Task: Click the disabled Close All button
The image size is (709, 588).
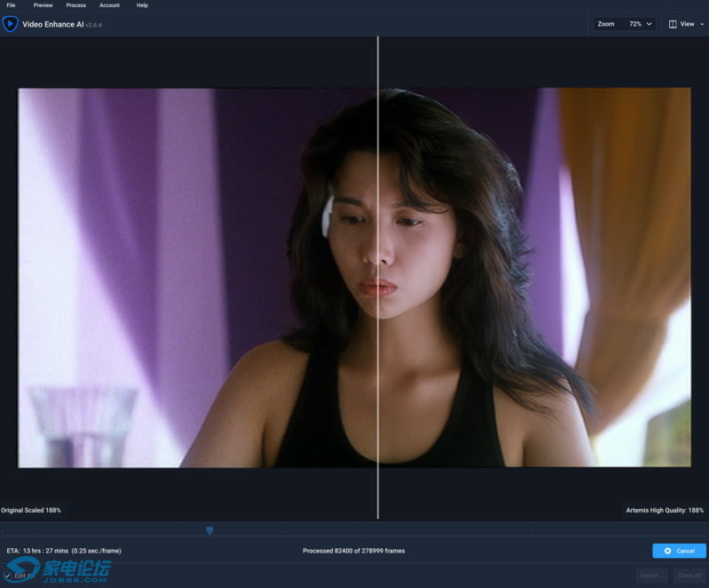Action: (689, 576)
